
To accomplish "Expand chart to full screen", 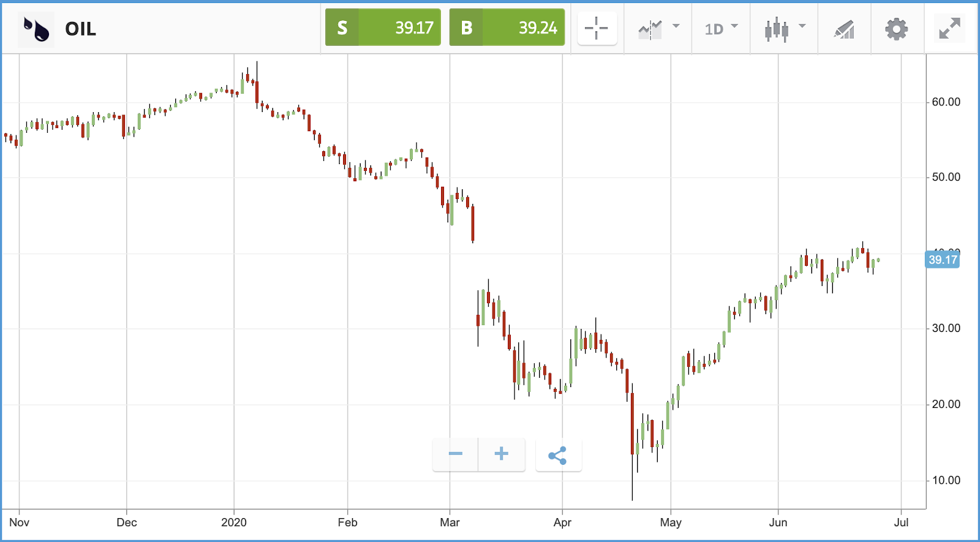I will point(949,29).
